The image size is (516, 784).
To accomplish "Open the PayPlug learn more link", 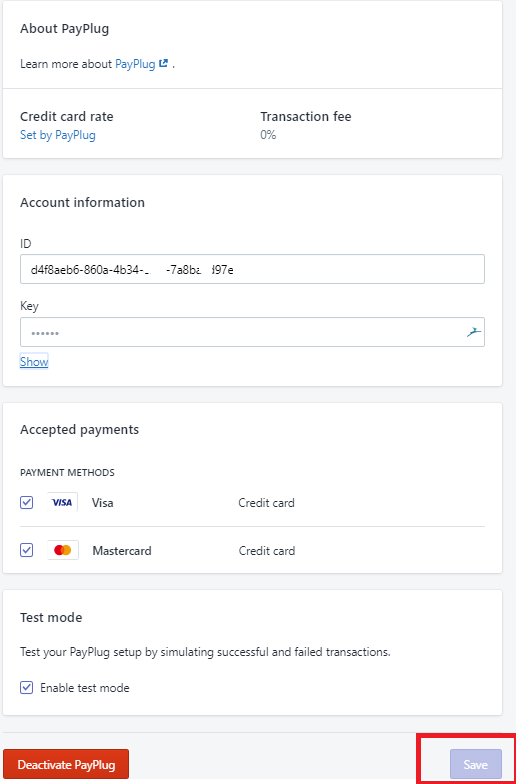I will pyautogui.click(x=135, y=64).
